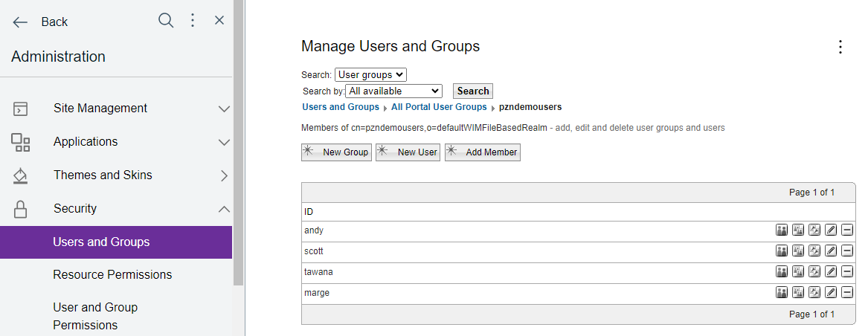View membership icon for tawana

coord(782,272)
